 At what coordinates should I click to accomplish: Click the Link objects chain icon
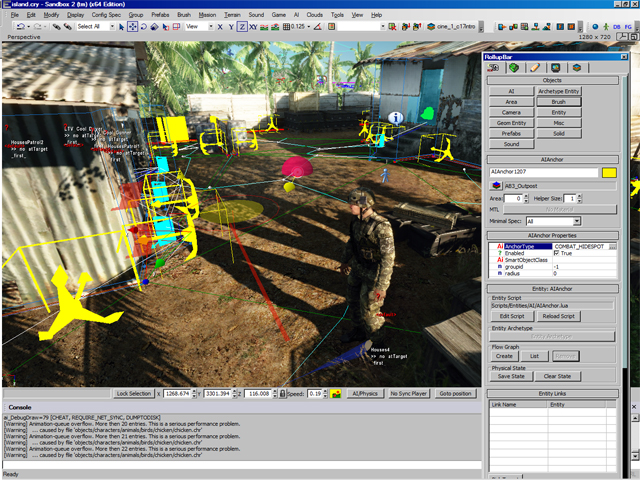[57, 27]
